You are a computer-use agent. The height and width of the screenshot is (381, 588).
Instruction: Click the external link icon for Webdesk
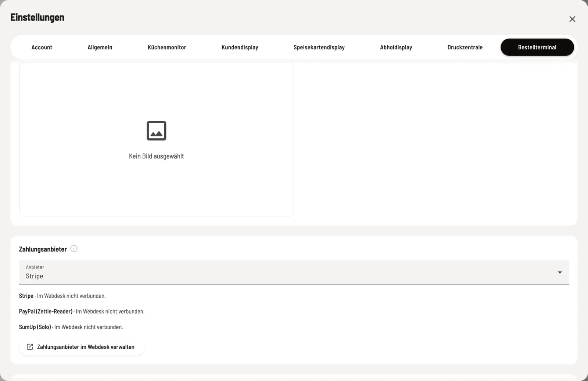click(x=30, y=347)
